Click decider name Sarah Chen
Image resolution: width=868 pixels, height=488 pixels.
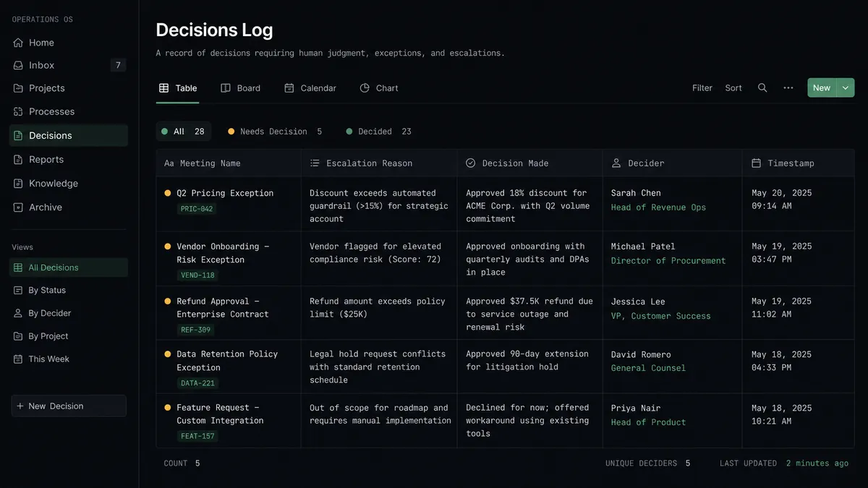coord(636,193)
